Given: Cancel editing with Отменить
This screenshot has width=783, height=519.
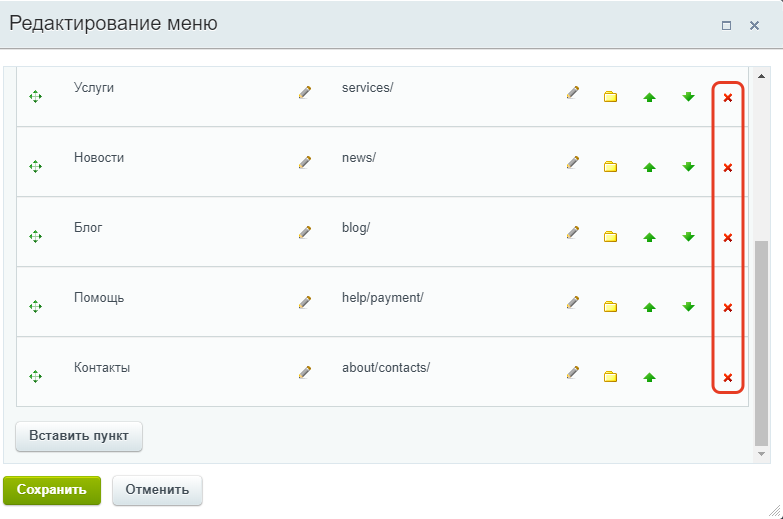Looking at the screenshot, I should point(157,490).
